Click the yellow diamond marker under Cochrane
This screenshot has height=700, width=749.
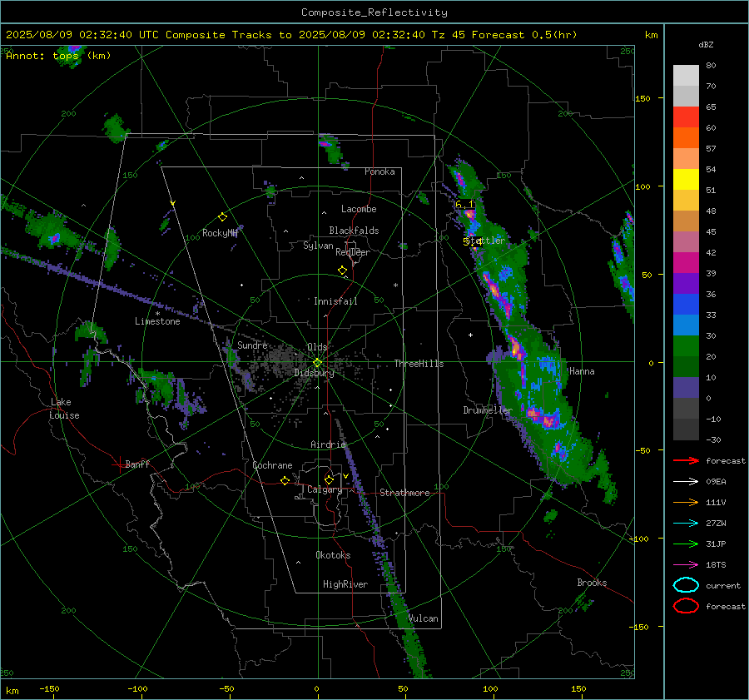click(285, 481)
